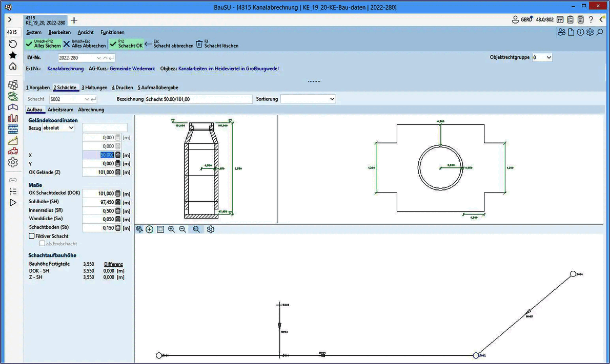Open the 5 Aufmaßübergabe tab
The height and width of the screenshot is (364, 610).
(158, 88)
